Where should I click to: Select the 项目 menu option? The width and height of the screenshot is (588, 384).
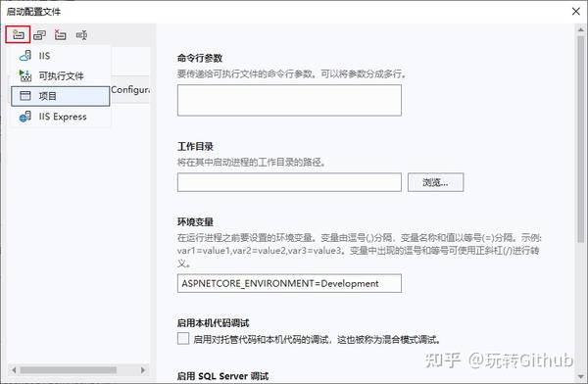click(61, 96)
